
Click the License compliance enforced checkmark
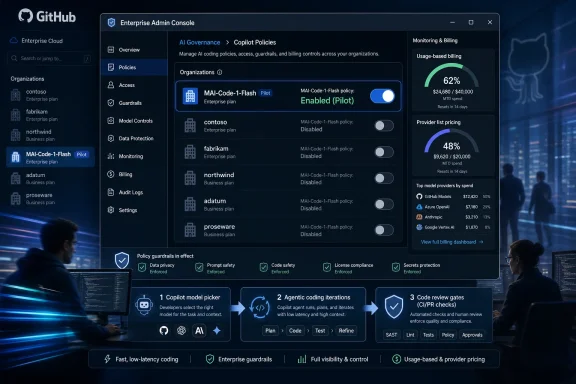point(327,268)
